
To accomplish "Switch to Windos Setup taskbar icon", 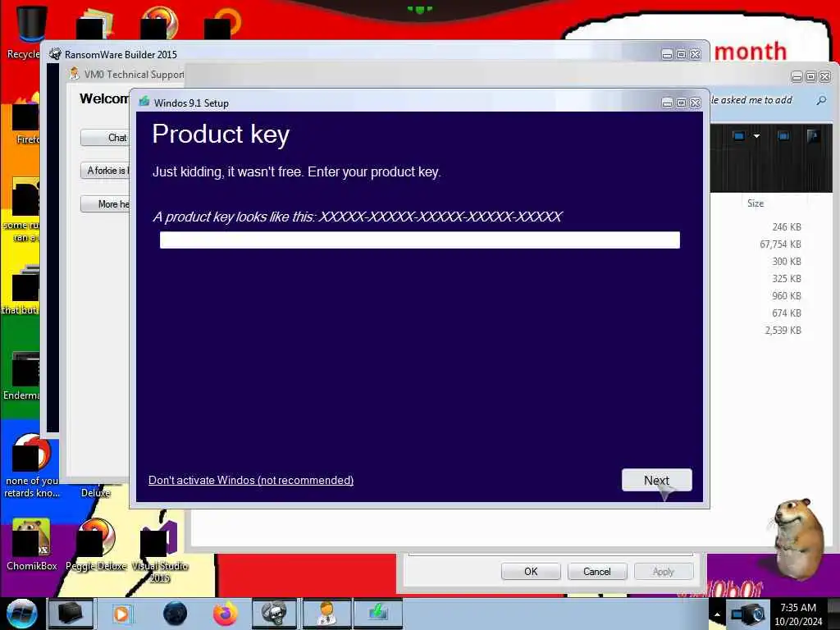I will (377, 614).
